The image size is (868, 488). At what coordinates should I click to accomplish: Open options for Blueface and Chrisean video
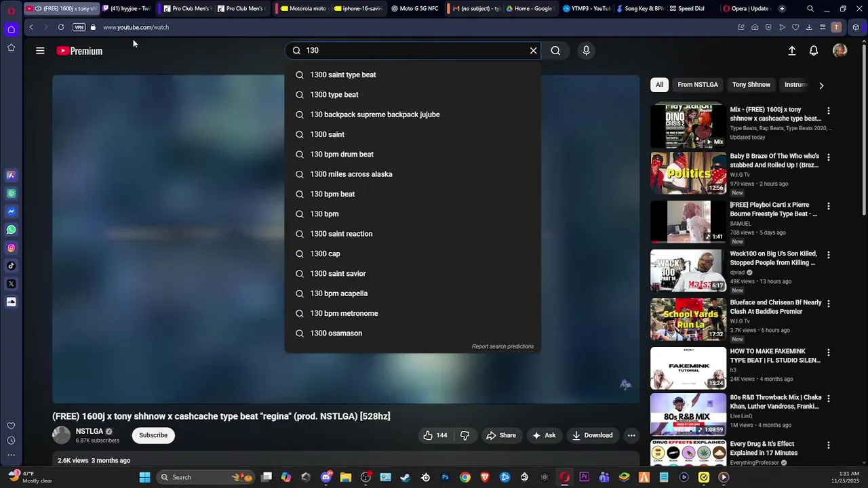coord(828,304)
